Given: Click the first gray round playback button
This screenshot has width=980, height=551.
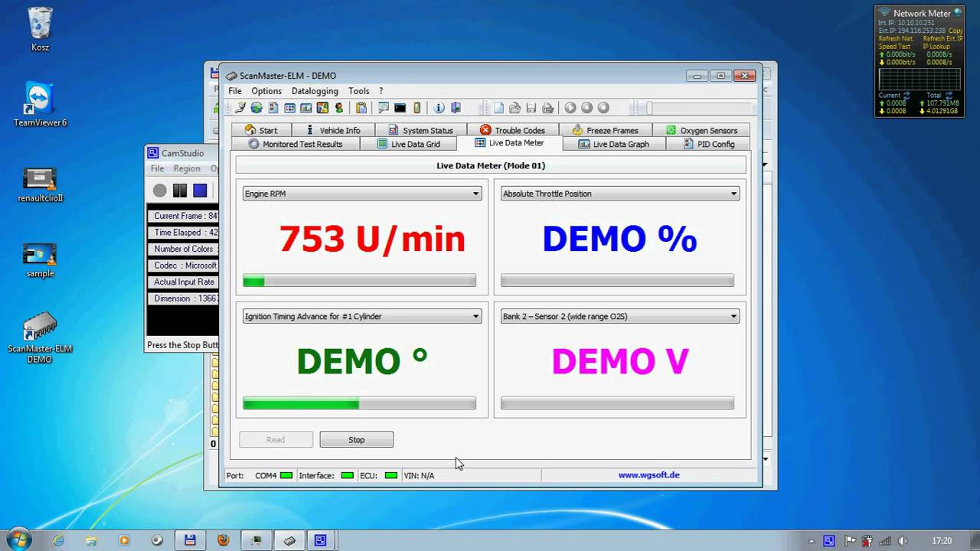Looking at the screenshot, I should pyautogui.click(x=570, y=108).
